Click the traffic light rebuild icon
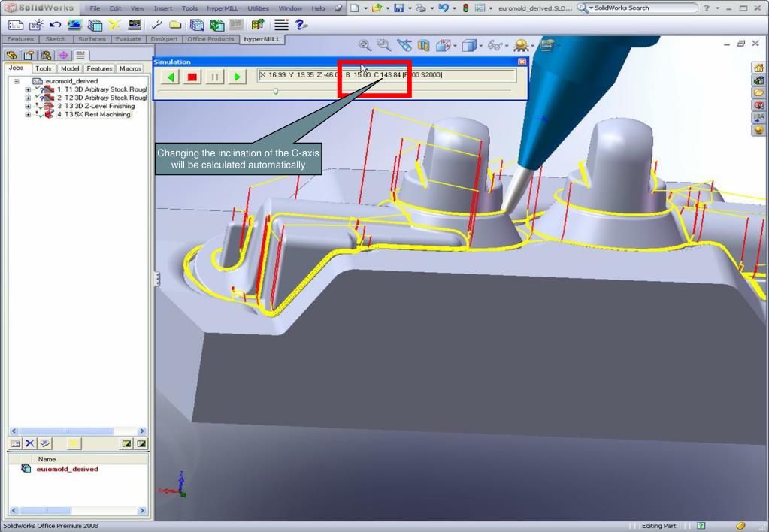769x532 pixels. click(x=466, y=8)
